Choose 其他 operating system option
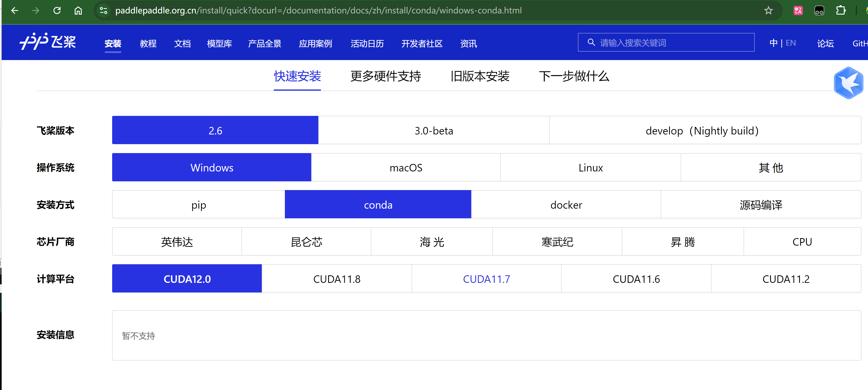 (771, 167)
